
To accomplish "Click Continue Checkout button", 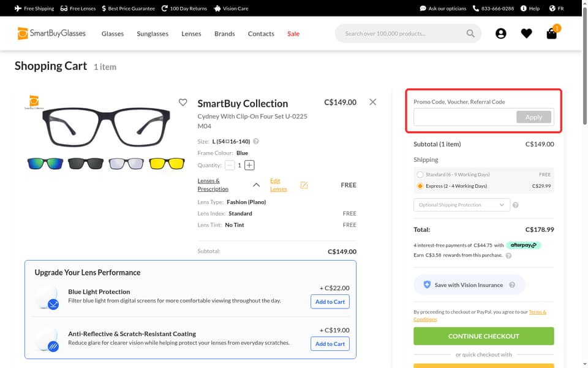I will (483, 336).
